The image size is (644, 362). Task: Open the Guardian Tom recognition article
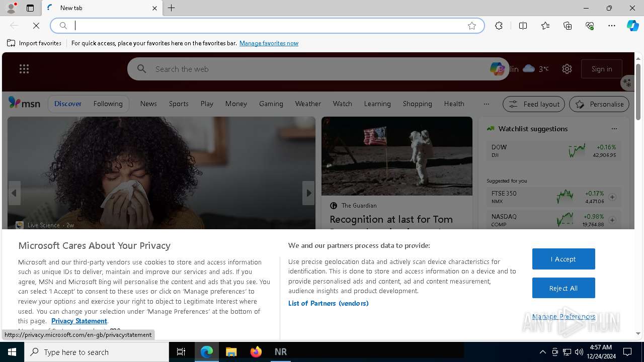[391, 219]
